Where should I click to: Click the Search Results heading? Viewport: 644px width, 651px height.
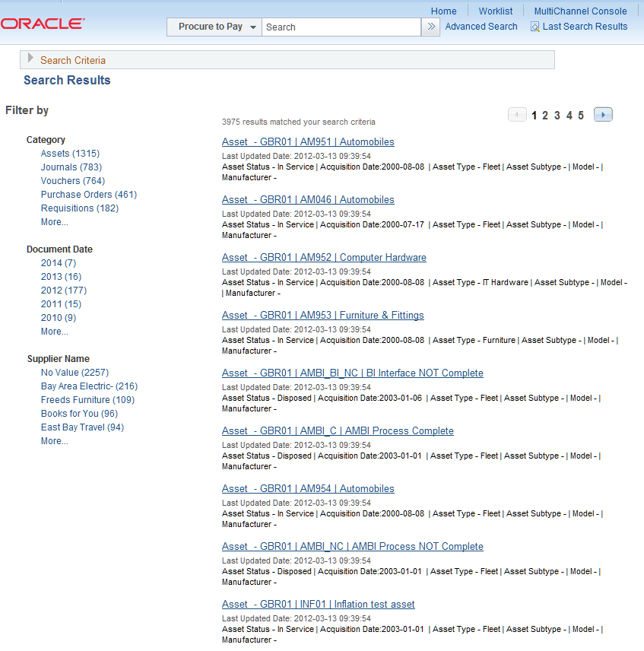pos(67,80)
